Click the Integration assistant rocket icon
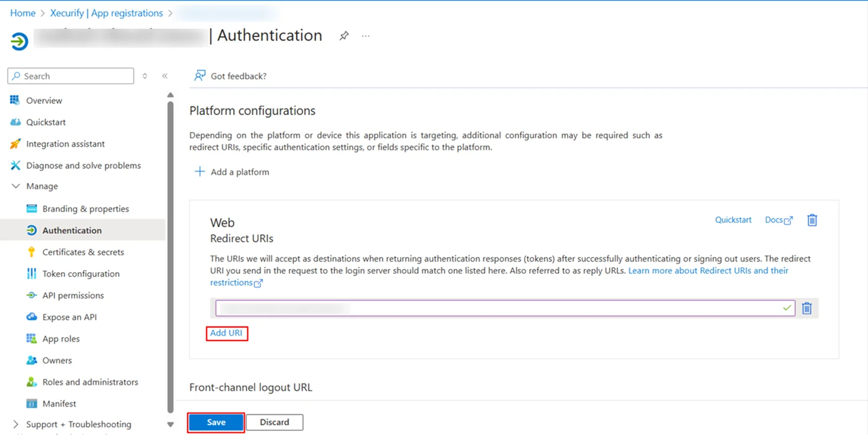Image resolution: width=868 pixels, height=435 pixels. click(x=15, y=144)
